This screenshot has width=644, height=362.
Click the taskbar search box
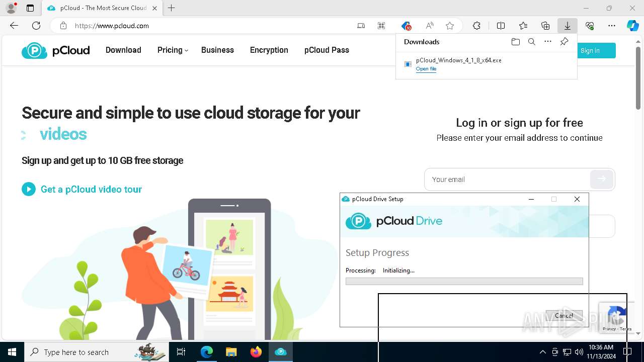pos(97,352)
